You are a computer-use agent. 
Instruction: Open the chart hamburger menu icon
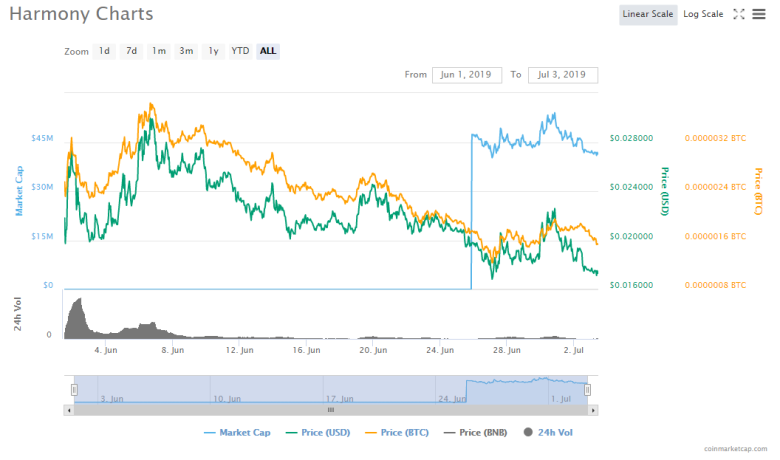[x=759, y=14]
